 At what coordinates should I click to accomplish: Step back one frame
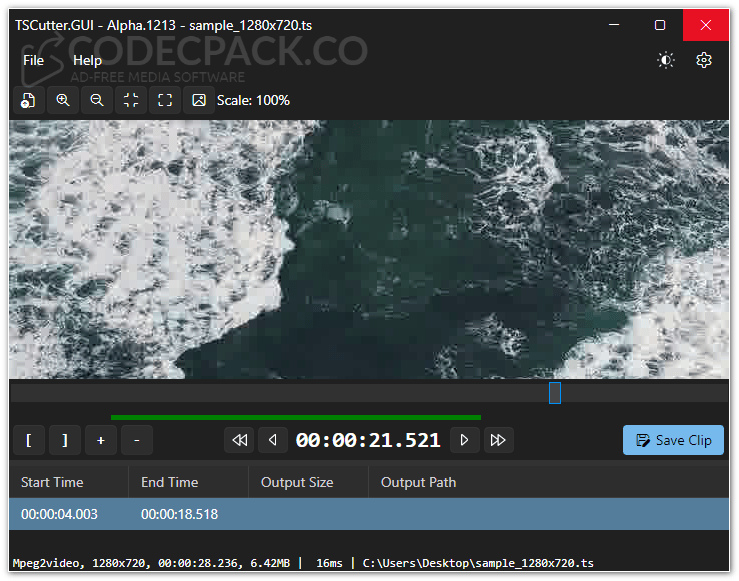pos(273,440)
